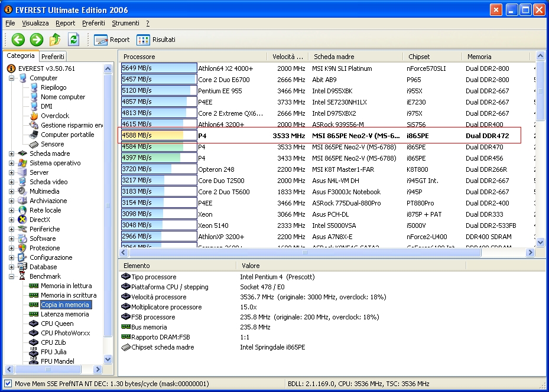
Task: Select the Benchmark hourglass icon
Action: point(22,276)
